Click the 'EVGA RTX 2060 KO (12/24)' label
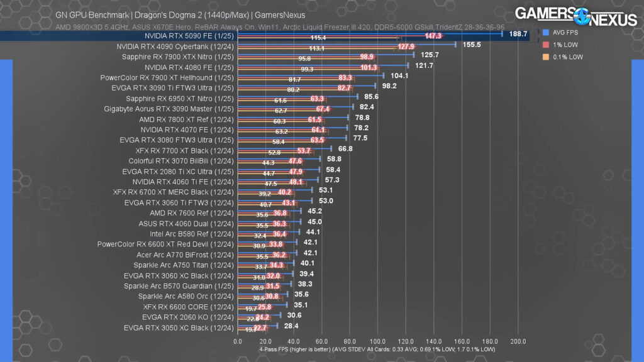Image resolution: width=644 pixels, height=362 pixels. pyautogui.click(x=187, y=317)
